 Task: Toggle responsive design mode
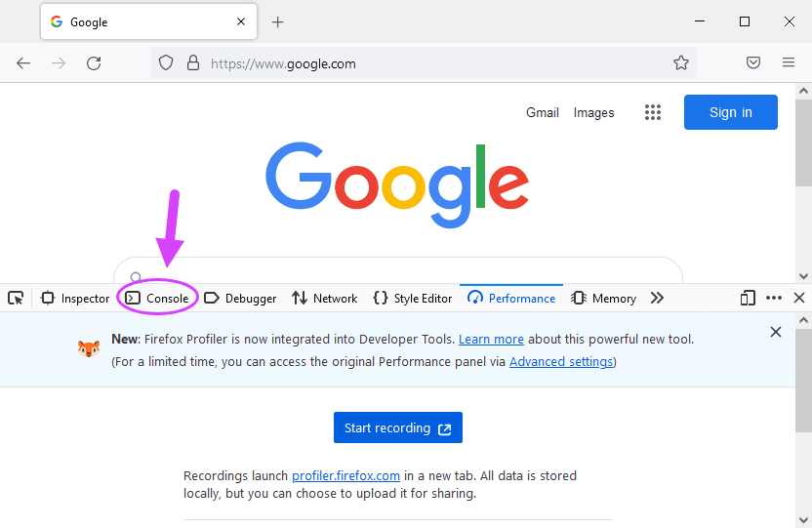pos(748,299)
